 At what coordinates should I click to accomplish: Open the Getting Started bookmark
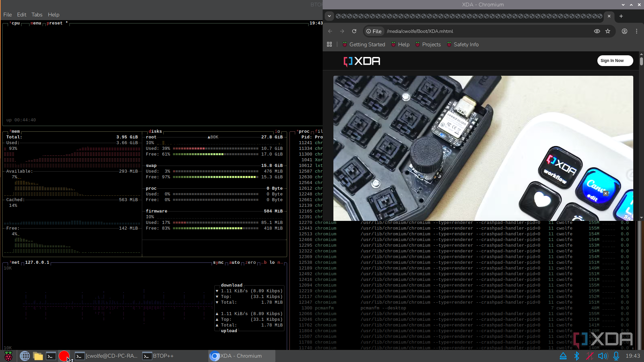coord(364,45)
